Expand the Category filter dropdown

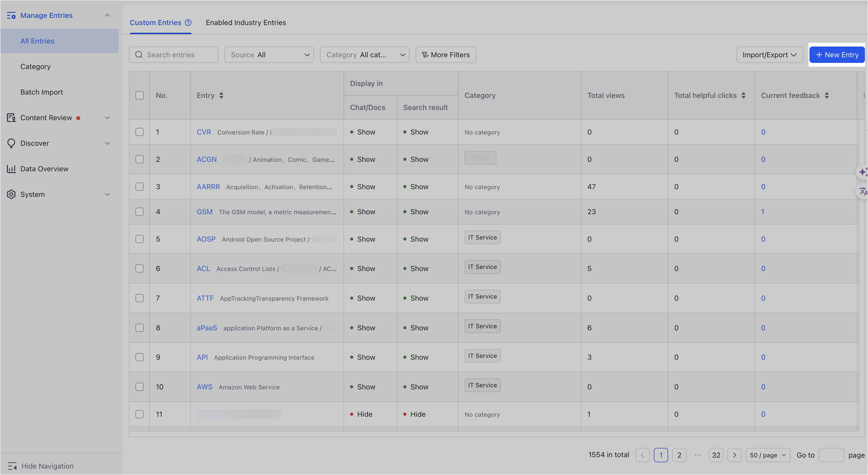364,55
